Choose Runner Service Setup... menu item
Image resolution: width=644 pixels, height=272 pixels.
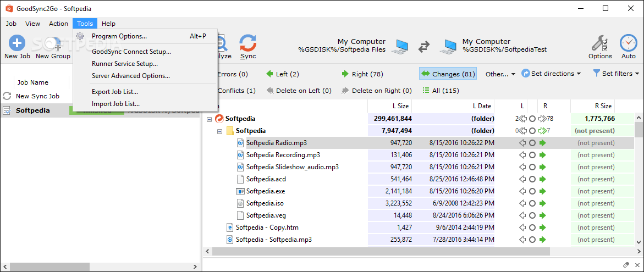[145, 64]
